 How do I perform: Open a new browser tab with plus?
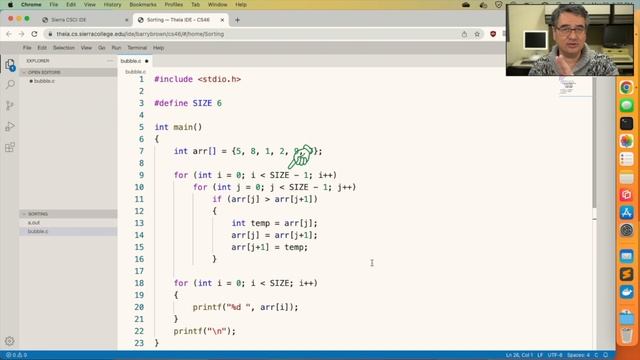click(237, 20)
